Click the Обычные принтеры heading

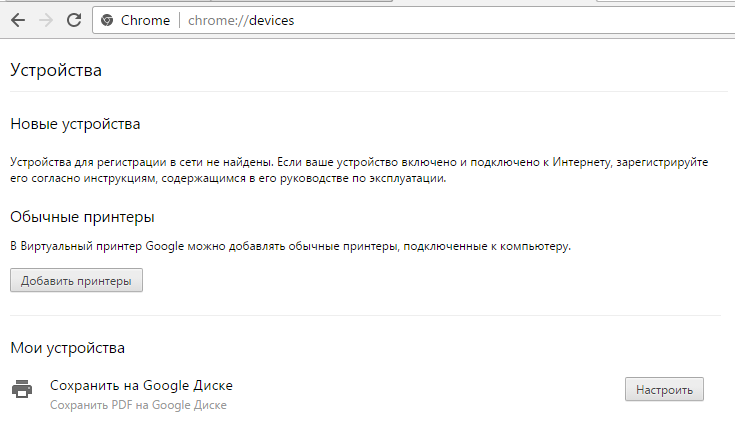[82, 217]
